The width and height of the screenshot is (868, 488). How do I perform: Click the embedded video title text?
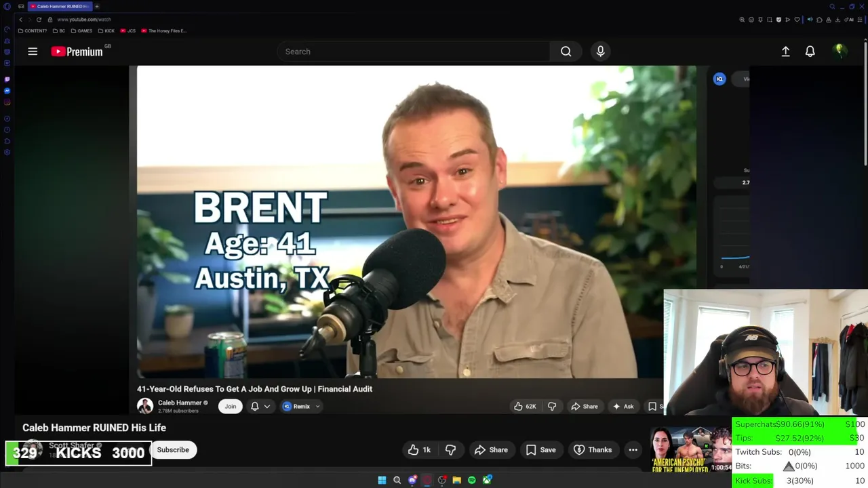(254, 389)
